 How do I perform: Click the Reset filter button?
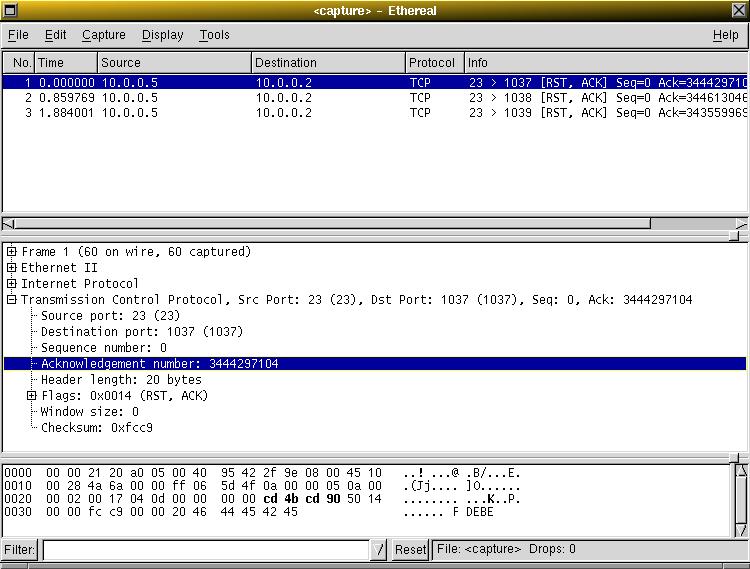click(410, 549)
